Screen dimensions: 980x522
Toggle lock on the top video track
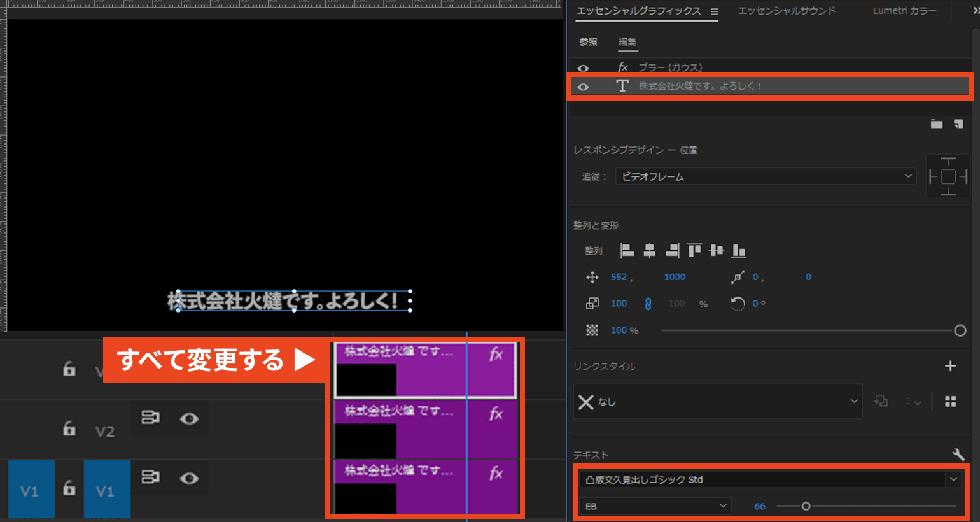[x=69, y=369]
